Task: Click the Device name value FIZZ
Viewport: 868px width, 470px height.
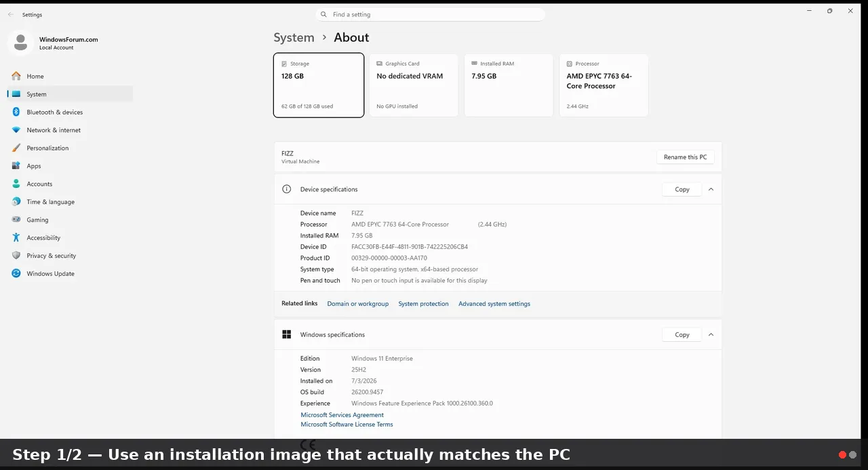Action: (357, 213)
